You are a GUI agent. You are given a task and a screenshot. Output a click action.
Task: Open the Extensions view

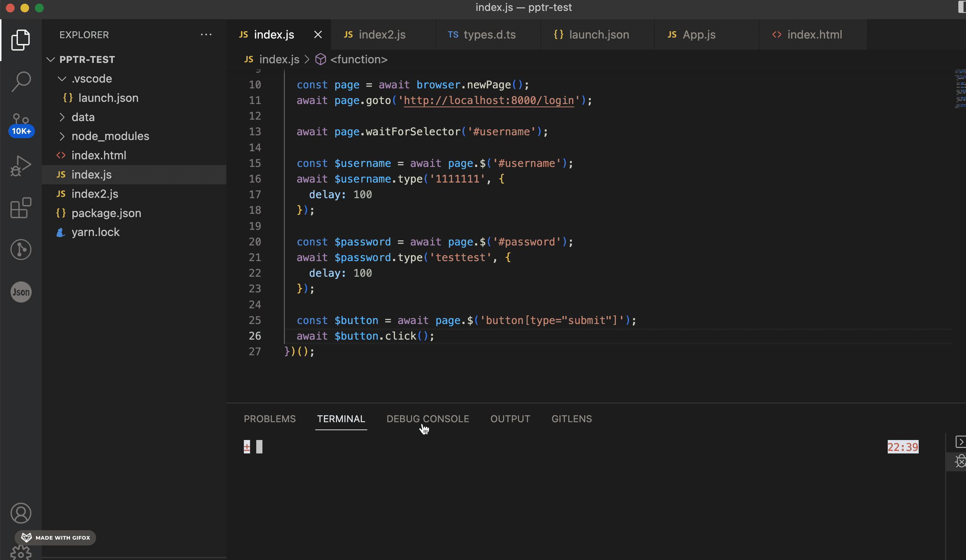point(21,208)
